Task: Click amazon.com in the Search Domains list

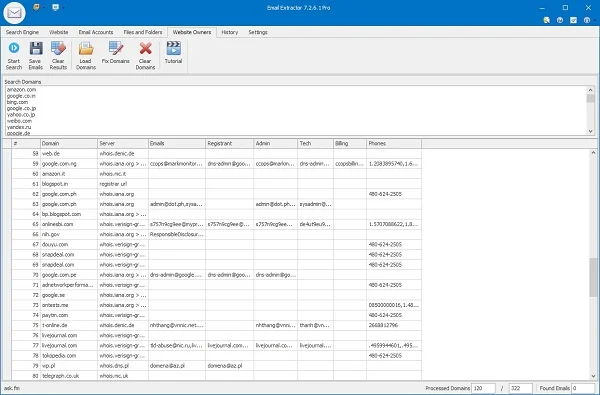Action: point(21,90)
